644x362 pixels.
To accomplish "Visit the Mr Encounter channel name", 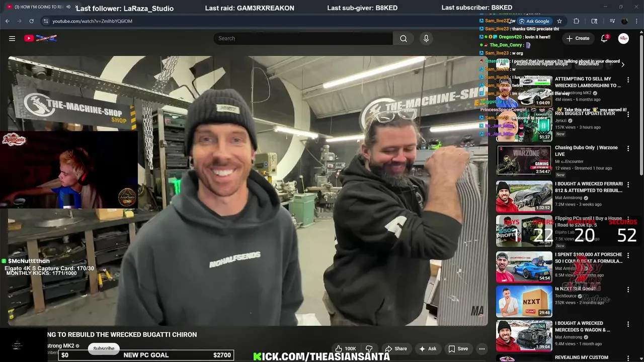I will pyautogui.click(x=569, y=162).
